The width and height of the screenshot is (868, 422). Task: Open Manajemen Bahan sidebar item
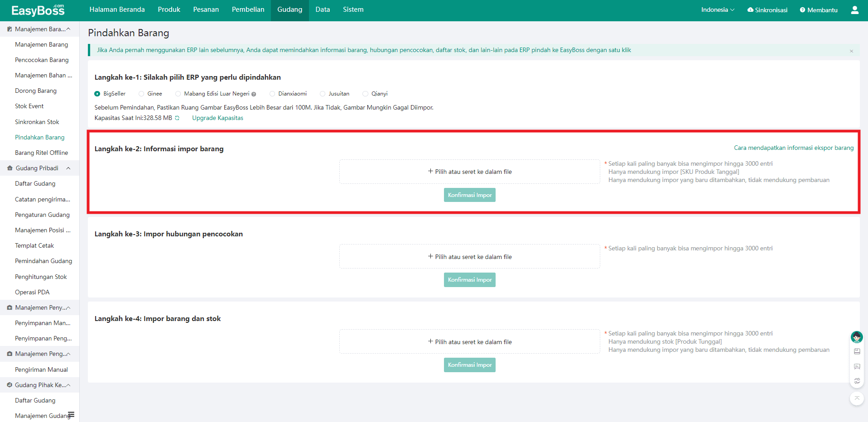click(43, 75)
